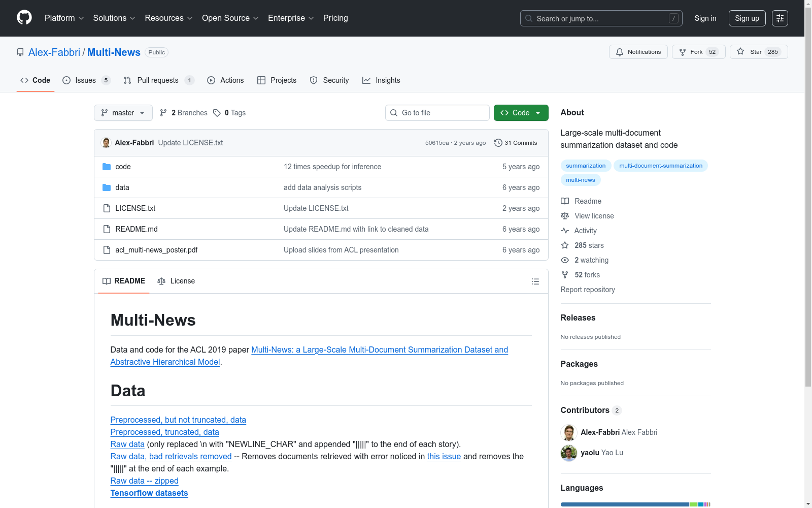The width and height of the screenshot is (812, 508).
Task: Click the license scale icon in About
Action: [565, 216]
